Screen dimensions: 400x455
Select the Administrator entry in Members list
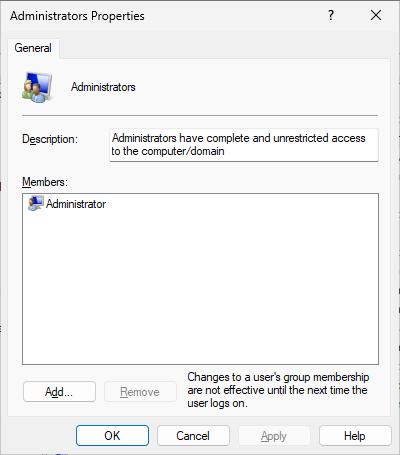coord(67,204)
